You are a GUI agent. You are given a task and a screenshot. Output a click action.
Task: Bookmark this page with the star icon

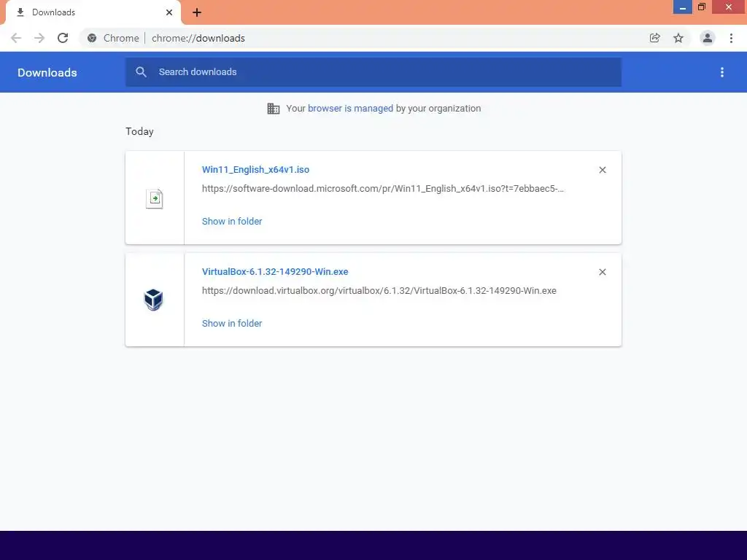678,38
